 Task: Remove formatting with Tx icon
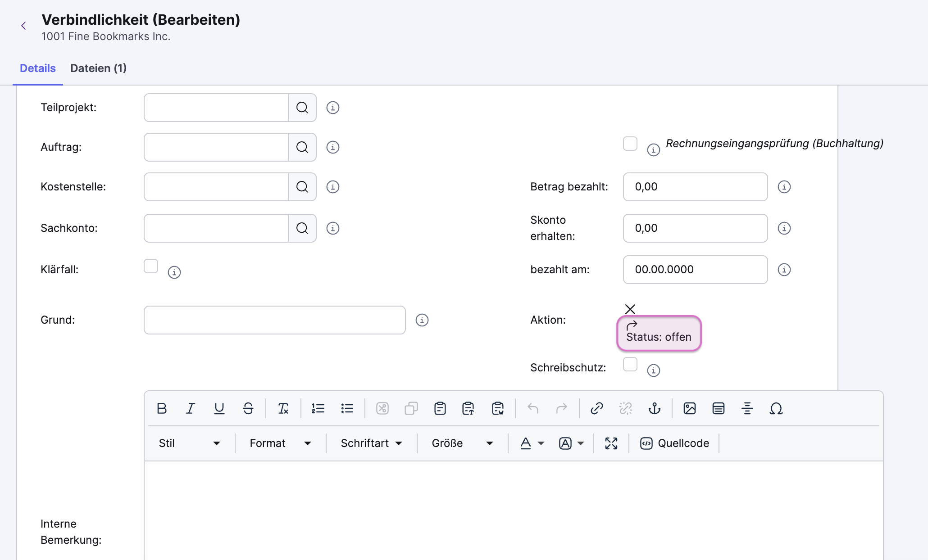(283, 408)
